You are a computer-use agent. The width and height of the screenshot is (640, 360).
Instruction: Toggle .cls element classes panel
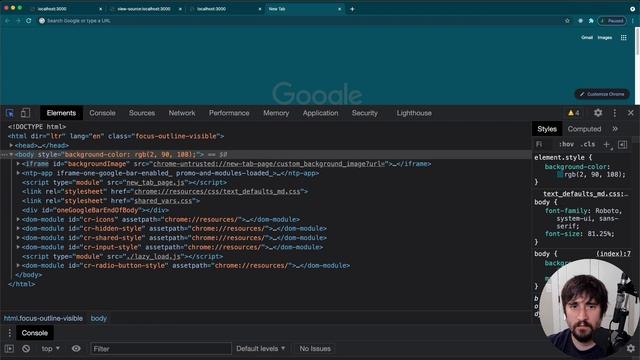[x=588, y=144]
